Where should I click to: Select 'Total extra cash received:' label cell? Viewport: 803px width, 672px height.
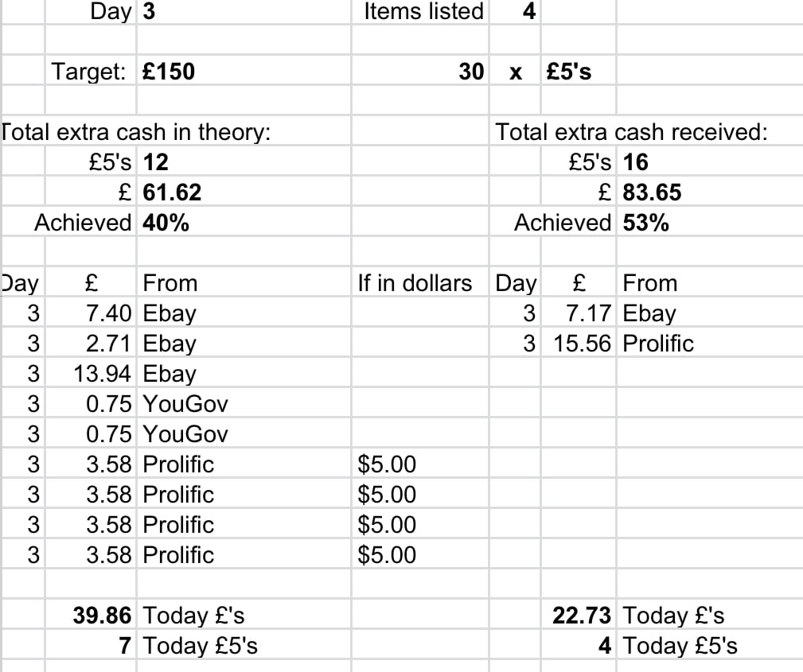pyautogui.click(x=632, y=132)
